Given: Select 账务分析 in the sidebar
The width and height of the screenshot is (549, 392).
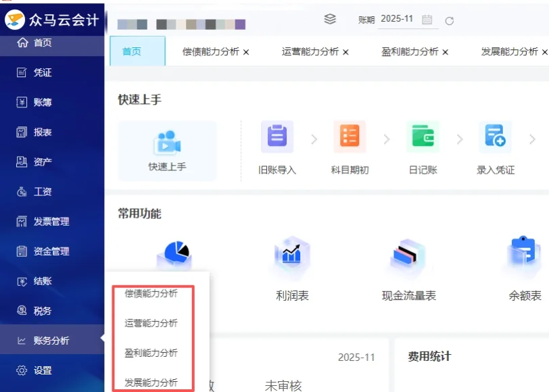Looking at the screenshot, I should coord(52,340).
